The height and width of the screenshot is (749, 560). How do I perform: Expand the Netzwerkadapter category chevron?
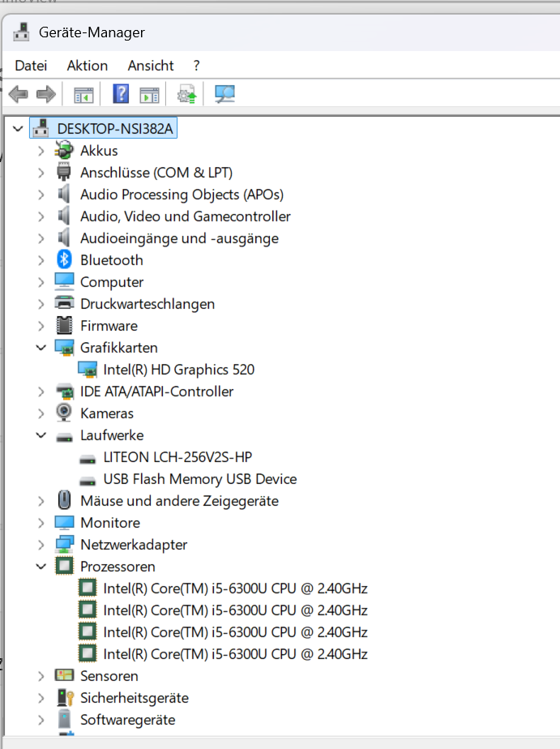(41, 545)
